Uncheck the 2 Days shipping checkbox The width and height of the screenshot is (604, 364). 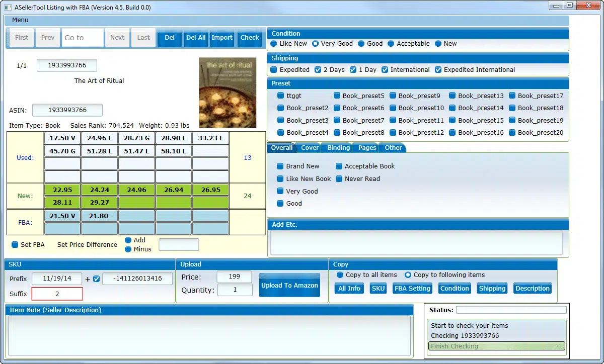318,70
